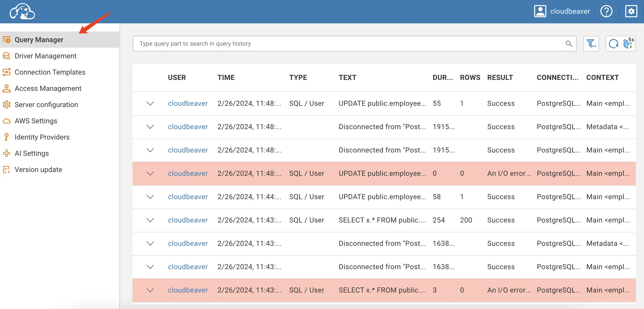
Task: Expand the SELECT x.* FROM public query row
Action: [x=150, y=220]
